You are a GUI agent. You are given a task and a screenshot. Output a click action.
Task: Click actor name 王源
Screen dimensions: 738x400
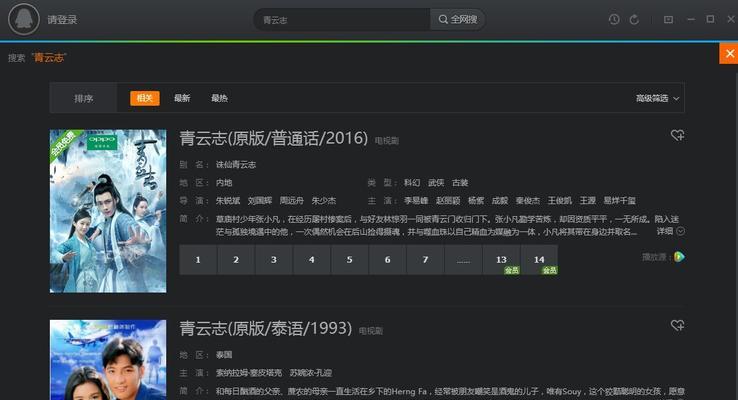coord(588,200)
